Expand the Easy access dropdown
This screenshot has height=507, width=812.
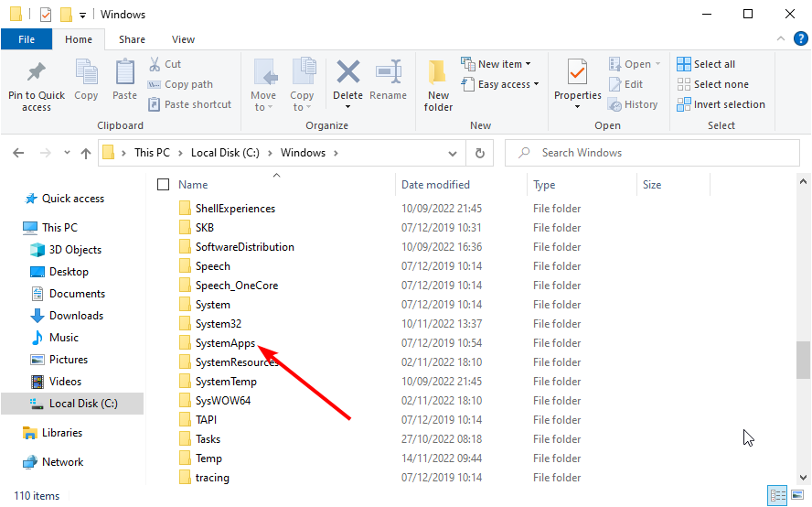click(537, 84)
